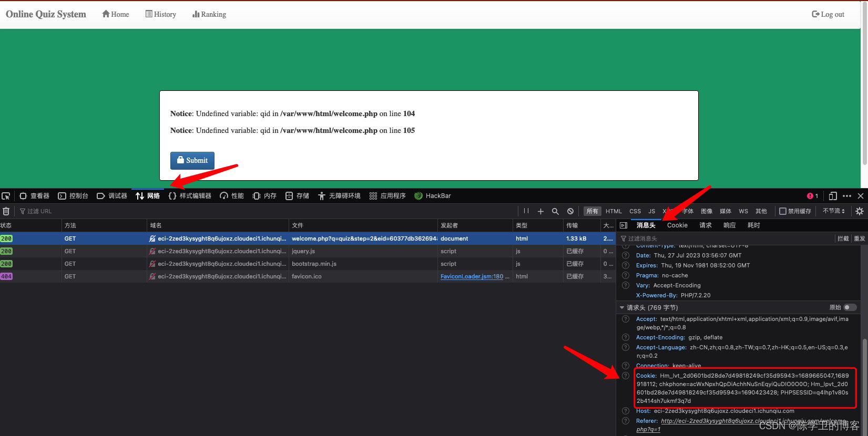868x436 pixels.
Task: Open network settings gear icon
Action: 860,211
